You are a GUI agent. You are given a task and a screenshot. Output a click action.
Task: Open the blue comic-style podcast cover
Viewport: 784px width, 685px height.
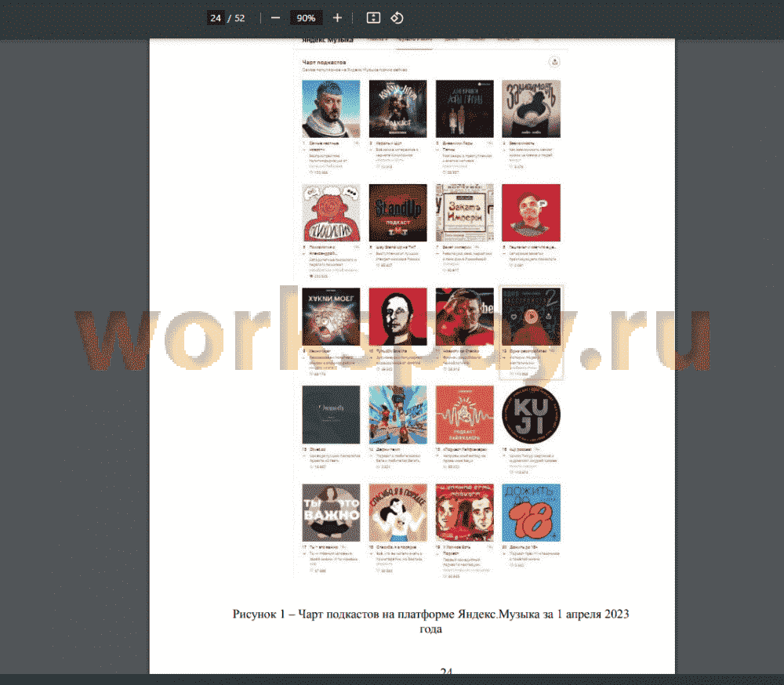pos(398,415)
